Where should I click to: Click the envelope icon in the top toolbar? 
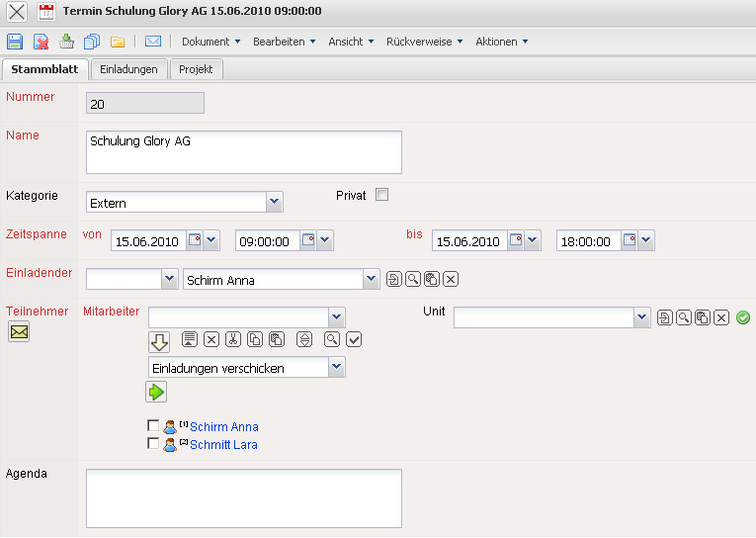click(153, 42)
